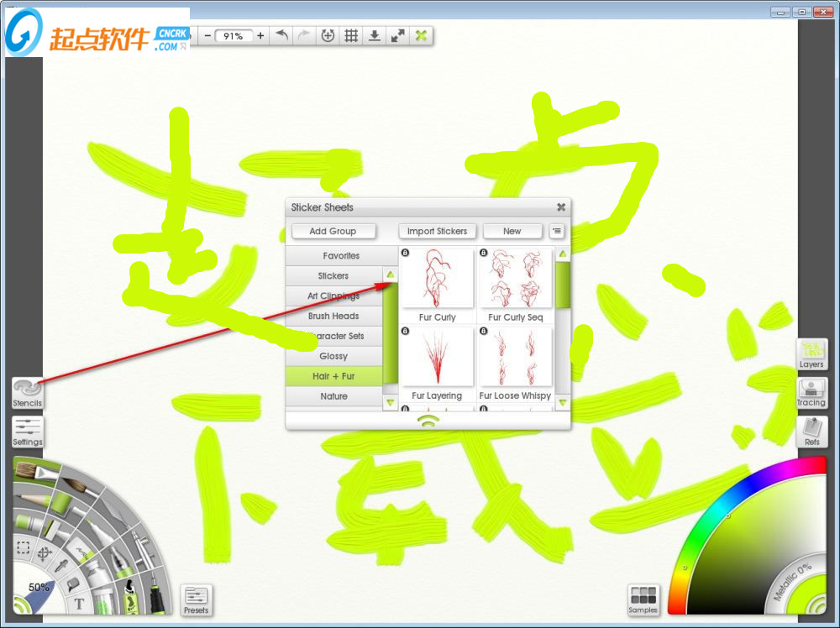Toggle the color Samples panel
Viewport: 840px width, 628px height.
pyautogui.click(x=643, y=599)
